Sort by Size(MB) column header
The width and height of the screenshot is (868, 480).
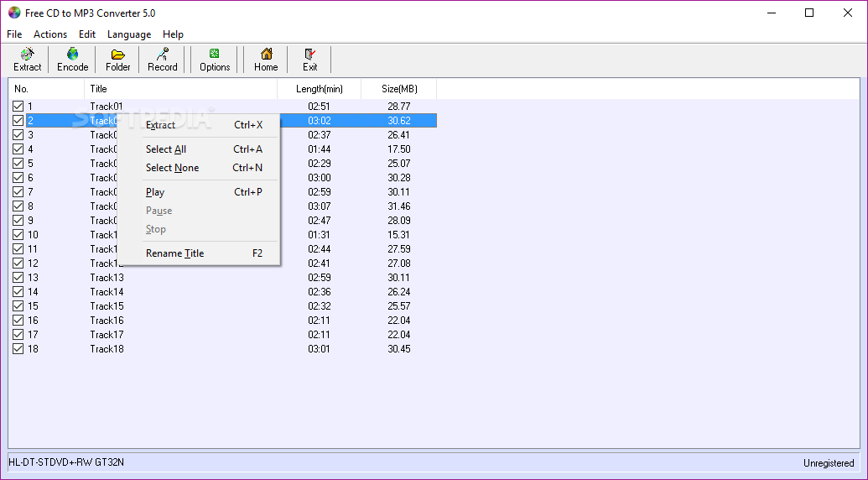coord(398,89)
